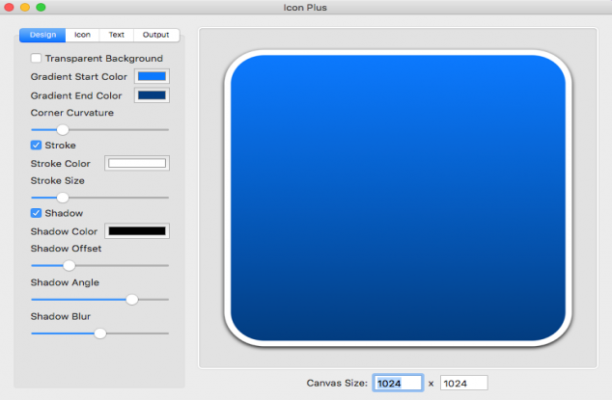Pick the black Shadow Color well
This screenshot has height=400, width=612.
(137, 231)
